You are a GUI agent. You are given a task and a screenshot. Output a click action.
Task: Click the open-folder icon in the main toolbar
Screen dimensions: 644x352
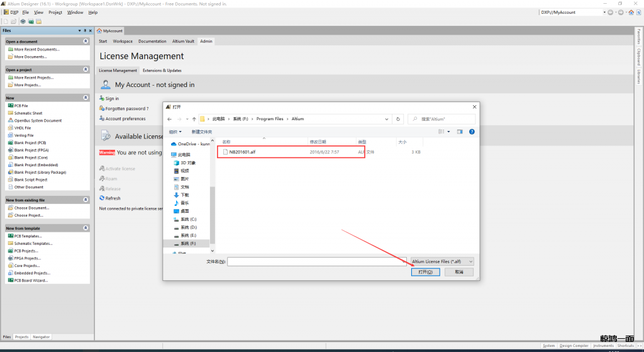coord(13,21)
